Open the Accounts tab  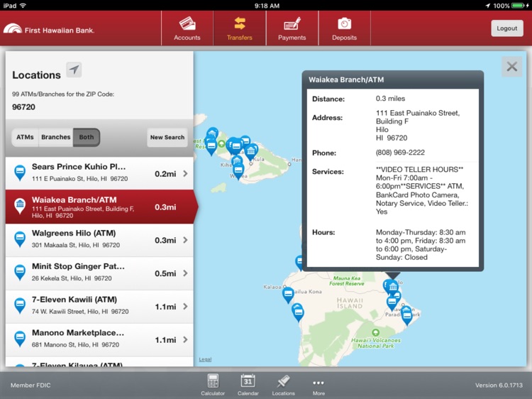tap(187, 28)
